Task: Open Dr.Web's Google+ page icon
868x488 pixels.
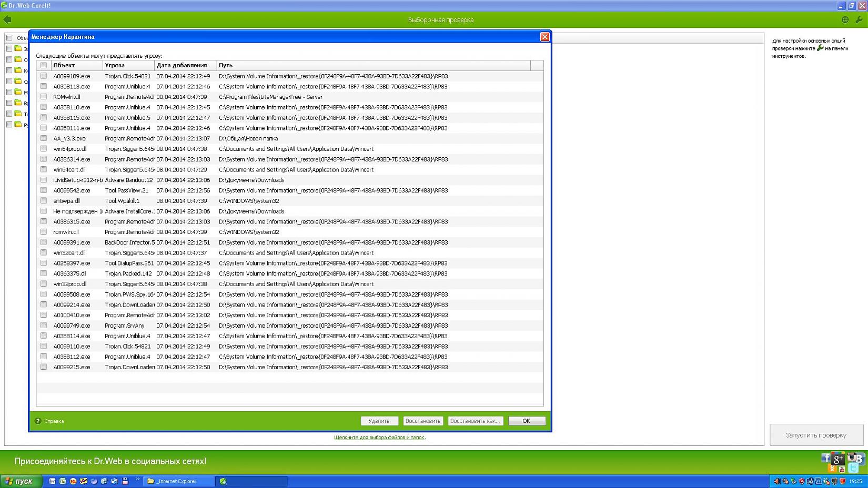Action: click(838, 459)
